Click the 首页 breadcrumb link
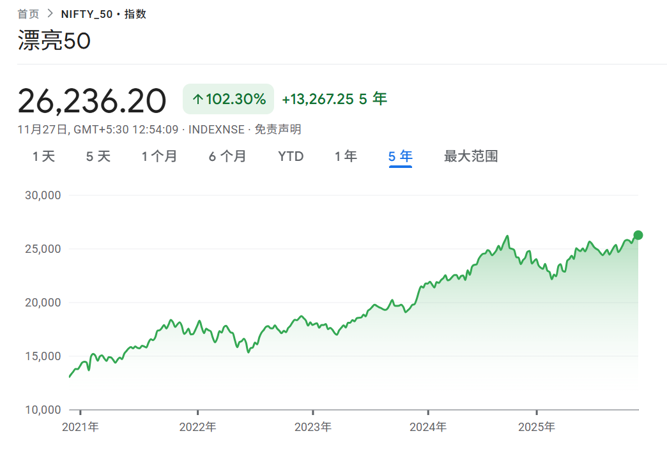The image size is (667, 454). (x=29, y=14)
